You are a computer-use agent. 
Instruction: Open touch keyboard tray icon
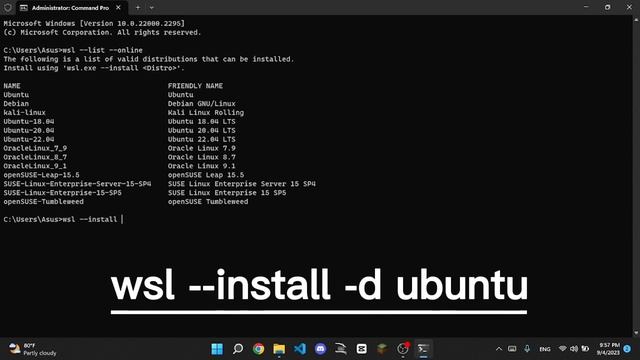(x=512, y=349)
